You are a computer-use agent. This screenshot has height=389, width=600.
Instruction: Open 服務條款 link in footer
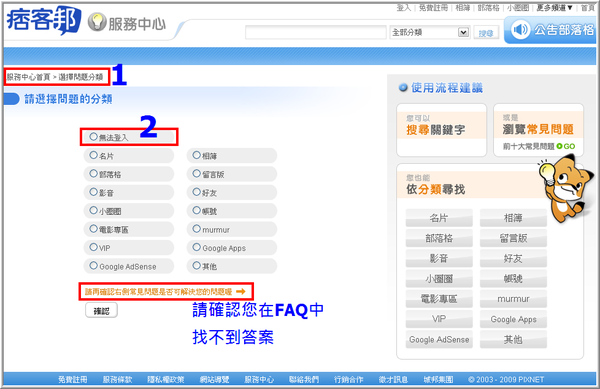[x=117, y=379]
